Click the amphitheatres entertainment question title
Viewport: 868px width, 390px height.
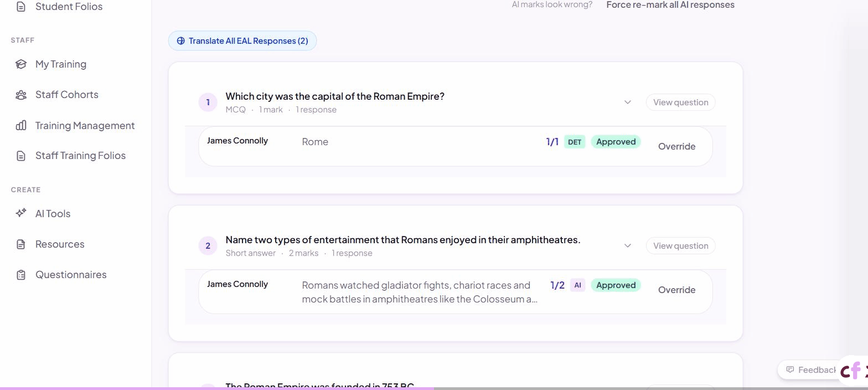(x=403, y=240)
